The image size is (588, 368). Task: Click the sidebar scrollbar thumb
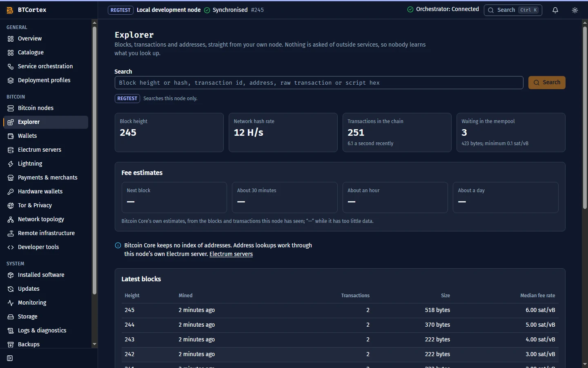pos(94,160)
